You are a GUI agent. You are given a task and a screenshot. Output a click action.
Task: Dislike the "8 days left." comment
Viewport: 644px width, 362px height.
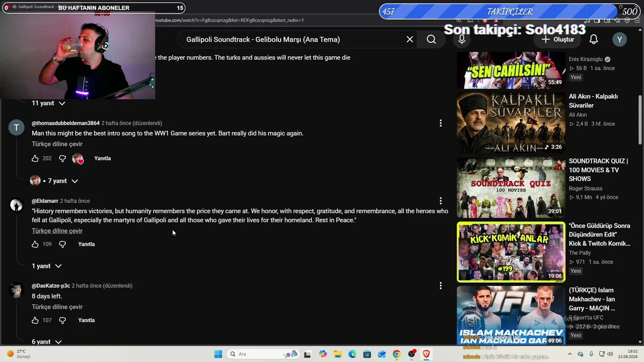click(x=62, y=320)
